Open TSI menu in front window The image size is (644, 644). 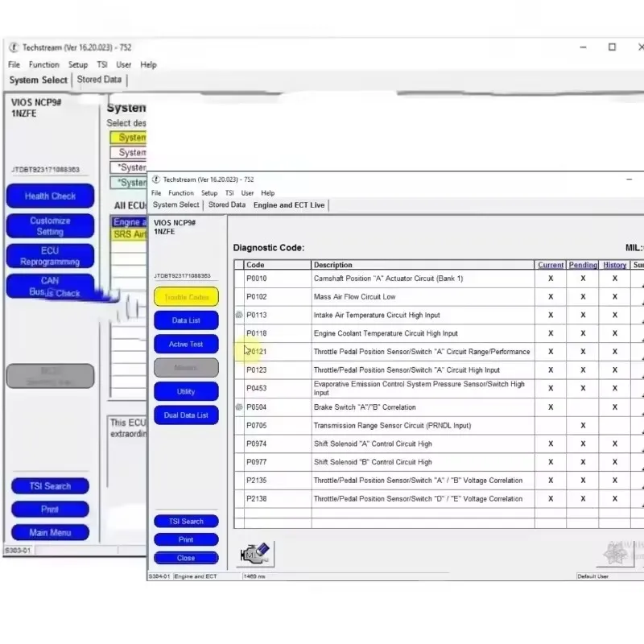[229, 193]
